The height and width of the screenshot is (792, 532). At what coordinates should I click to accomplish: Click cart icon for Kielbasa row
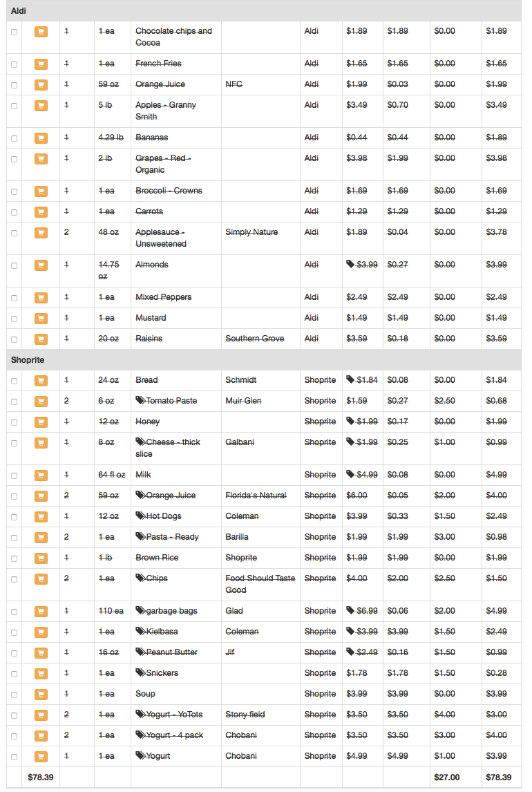pos(41,632)
